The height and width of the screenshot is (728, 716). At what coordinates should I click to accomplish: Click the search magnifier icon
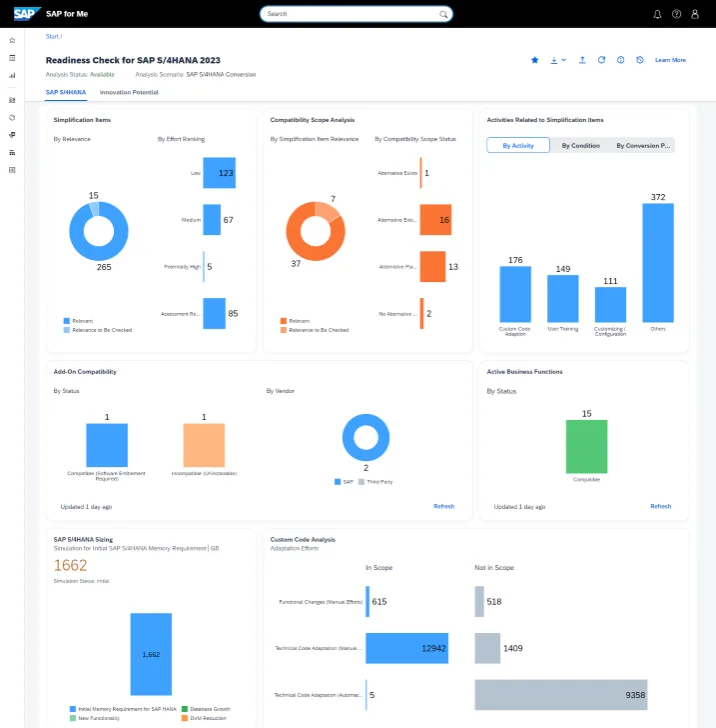tap(443, 14)
